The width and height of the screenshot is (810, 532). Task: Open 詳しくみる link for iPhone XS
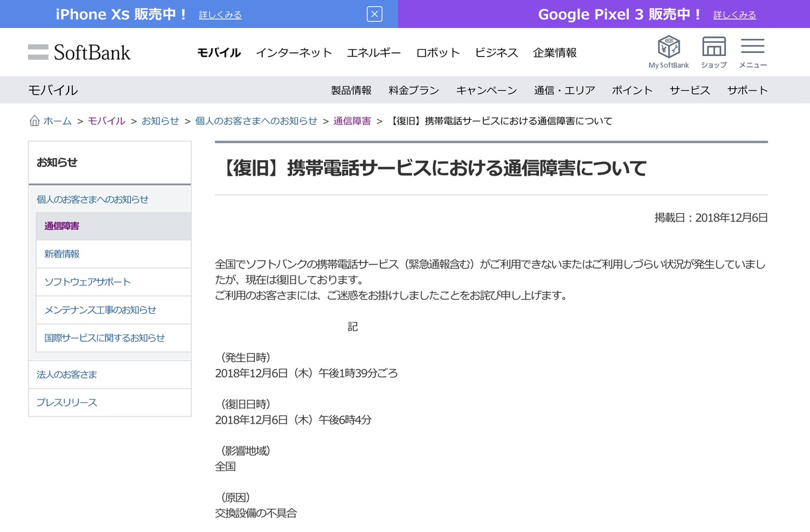[x=220, y=15]
